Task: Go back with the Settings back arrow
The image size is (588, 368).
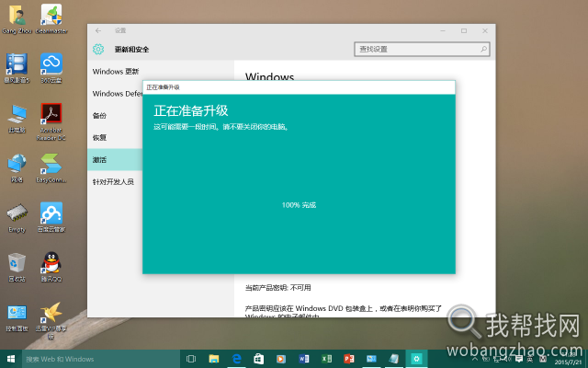Action: point(98,30)
